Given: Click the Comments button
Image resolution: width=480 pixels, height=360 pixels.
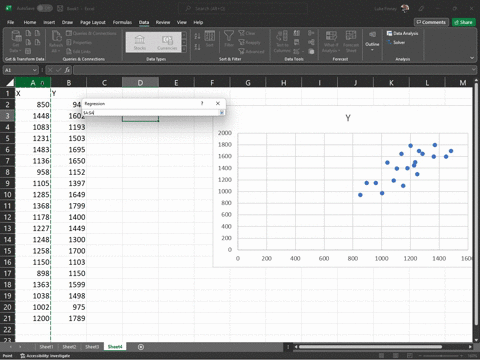Looking at the screenshot, I should (x=431, y=22).
